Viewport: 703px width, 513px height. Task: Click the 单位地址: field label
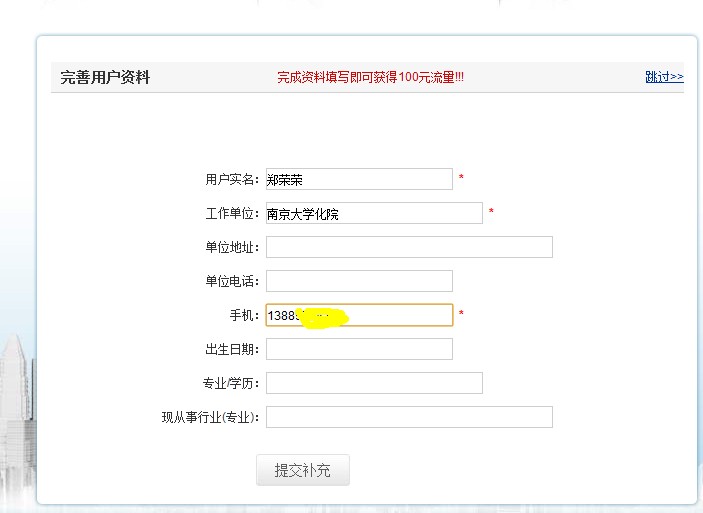(232, 247)
